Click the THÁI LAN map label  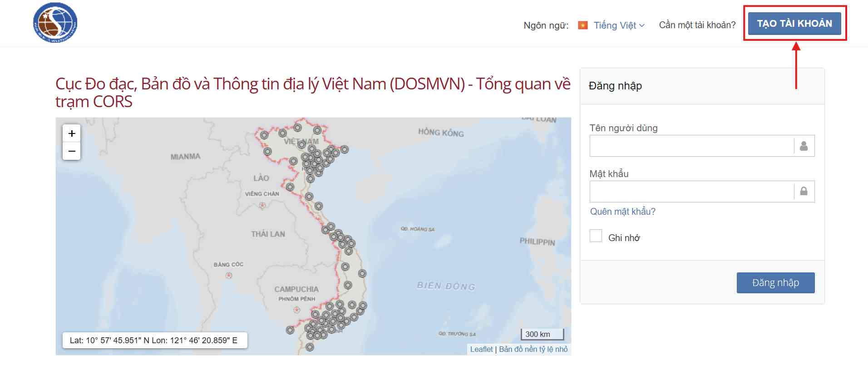[x=268, y=234]
